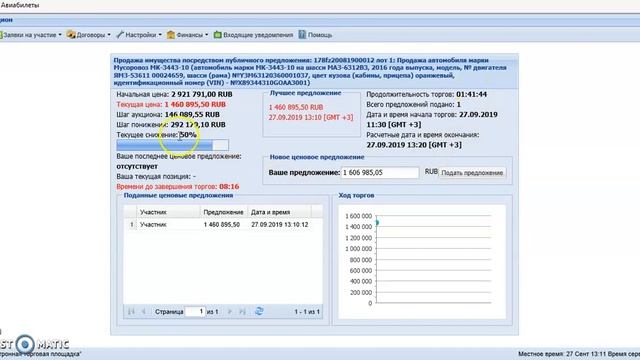Image resolution: width=640 pixels, height=360 pixels.
Task: Refresh the submitted offers table
Action: 259,311
